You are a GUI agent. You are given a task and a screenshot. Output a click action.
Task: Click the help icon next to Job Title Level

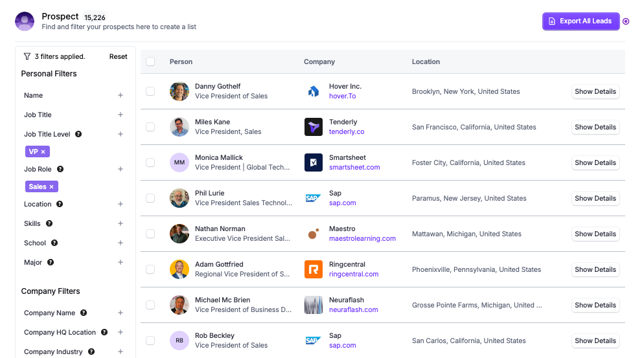tap(78, 135)
